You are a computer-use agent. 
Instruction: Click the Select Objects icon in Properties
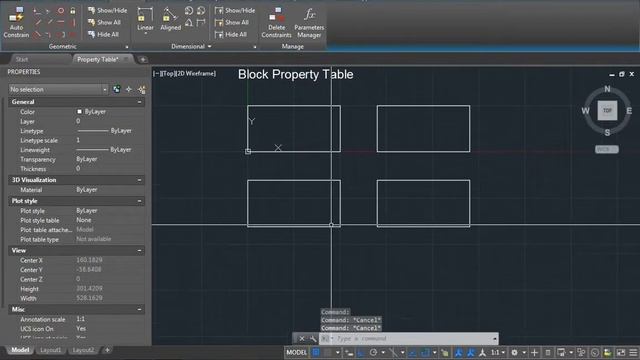click(129, 89)
